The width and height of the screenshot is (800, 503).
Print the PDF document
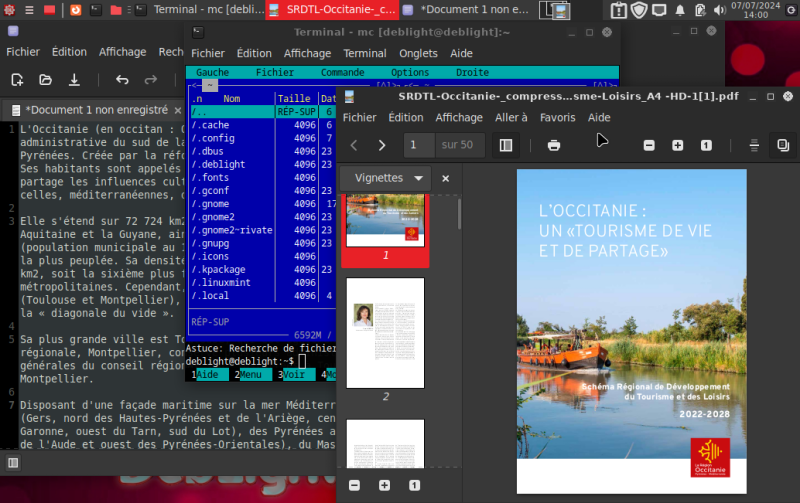click(553, 145)
